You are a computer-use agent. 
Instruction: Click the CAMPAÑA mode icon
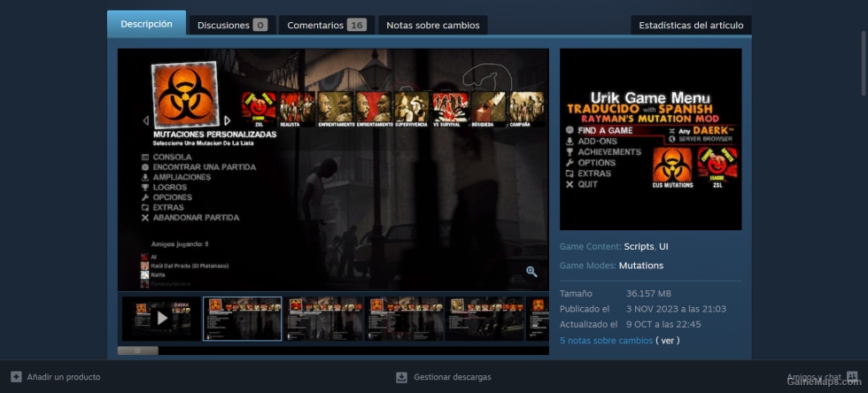pos(526,109)
